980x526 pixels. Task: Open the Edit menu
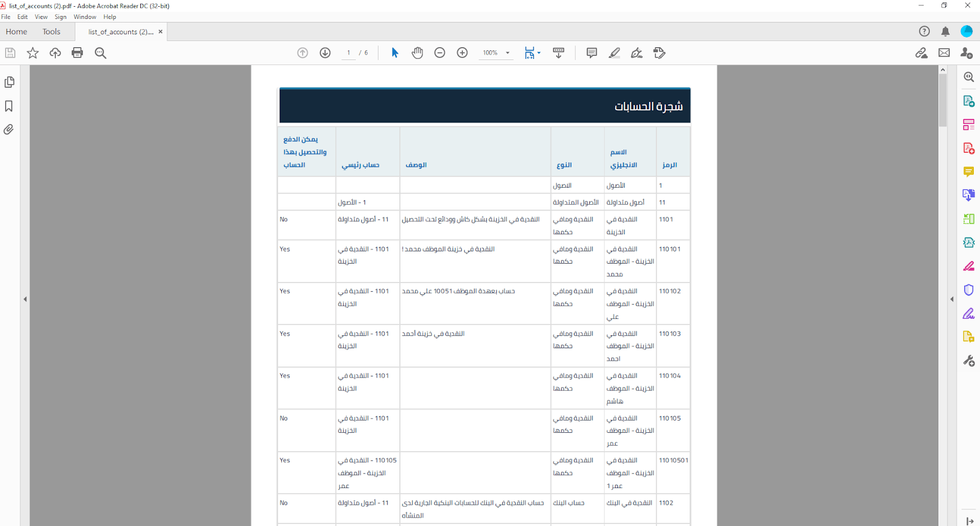pyautogui.click(x=23, y=17)
